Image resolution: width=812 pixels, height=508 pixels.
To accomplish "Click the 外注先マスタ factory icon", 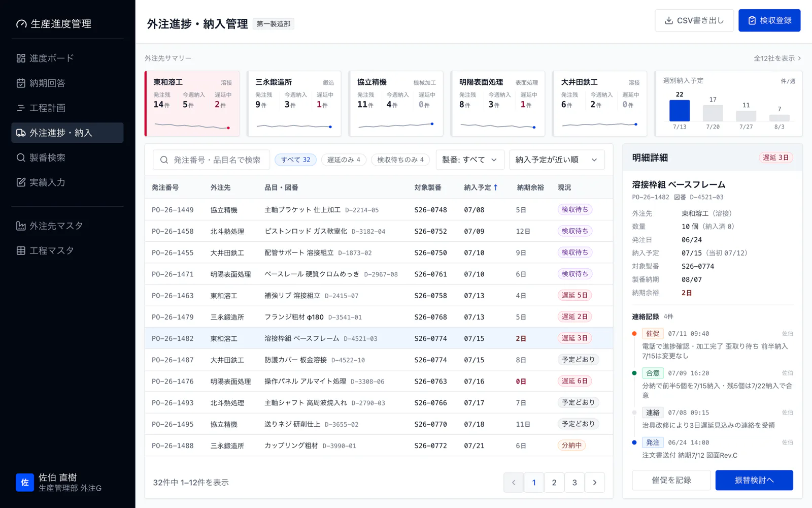I will [x=21, y=226].
